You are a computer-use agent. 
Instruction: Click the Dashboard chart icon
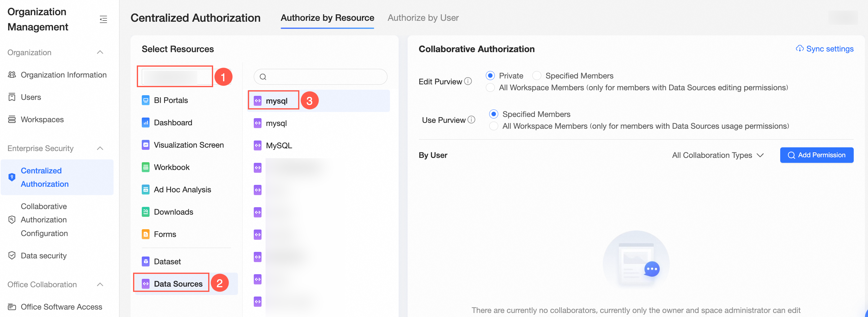[x=145, y=123]
